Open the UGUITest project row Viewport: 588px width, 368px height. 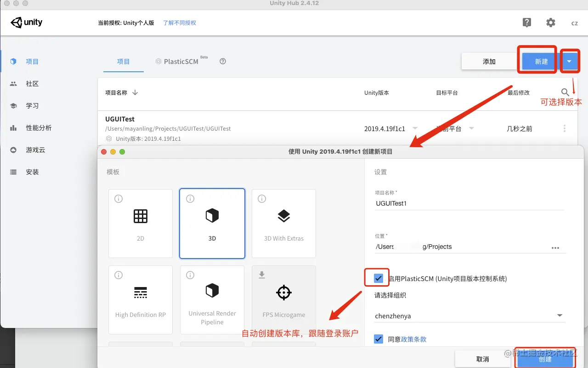point(338,128)
